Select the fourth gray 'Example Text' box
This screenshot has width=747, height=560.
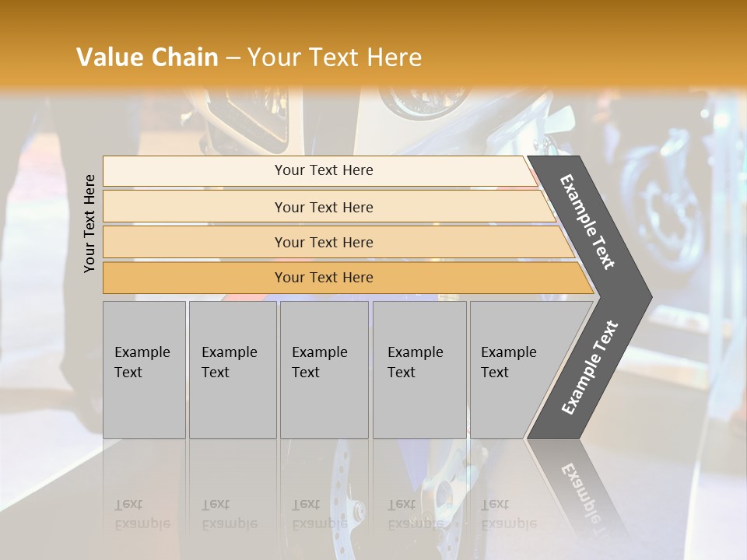(419, 369)
